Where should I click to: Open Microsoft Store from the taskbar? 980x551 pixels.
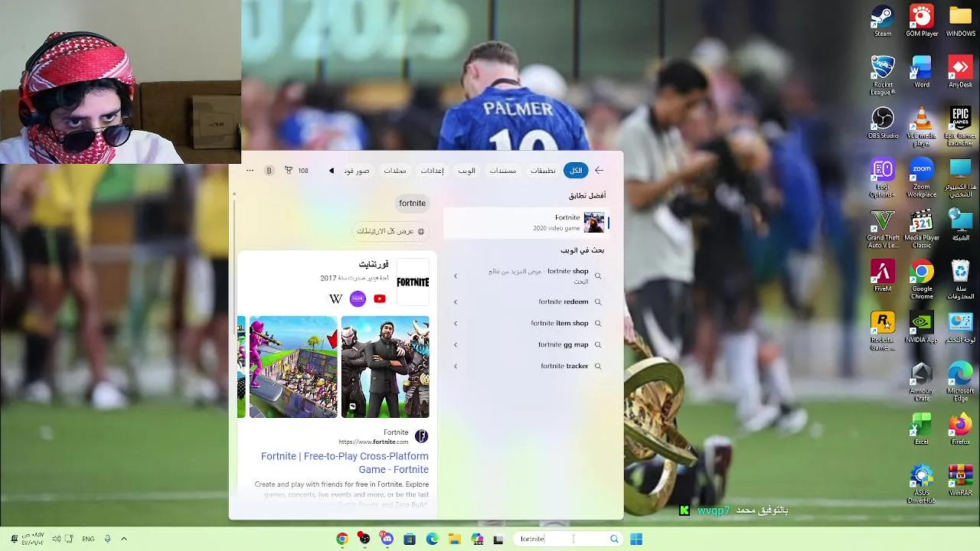(410, 539)
